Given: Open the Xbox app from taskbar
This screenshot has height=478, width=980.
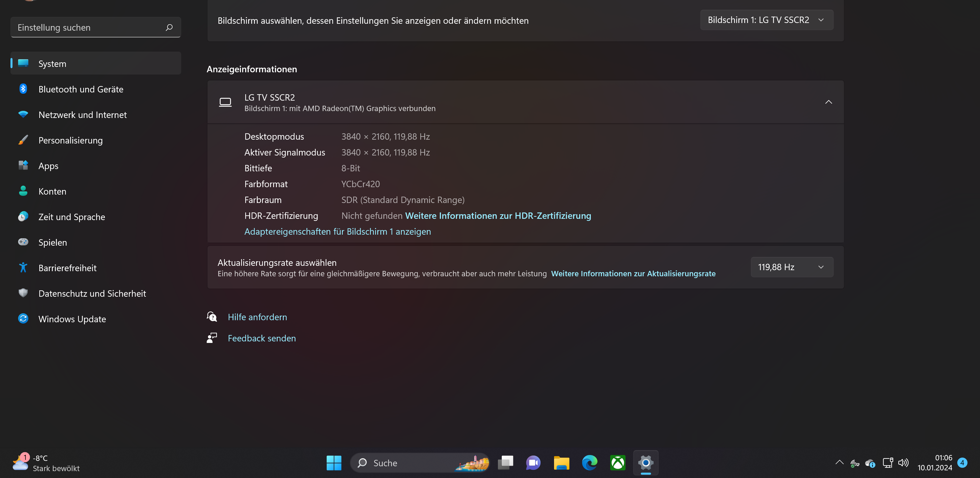Looking at the screenshot, I should coord(617,463).
